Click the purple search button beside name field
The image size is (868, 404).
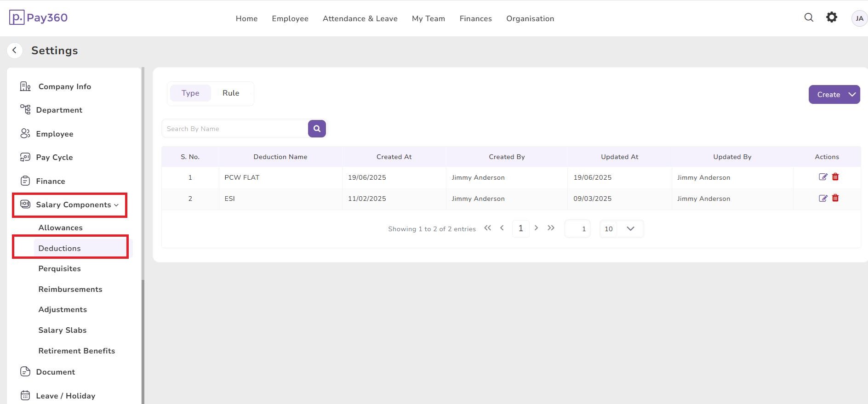pyautogui.click(x=317, y=129)
